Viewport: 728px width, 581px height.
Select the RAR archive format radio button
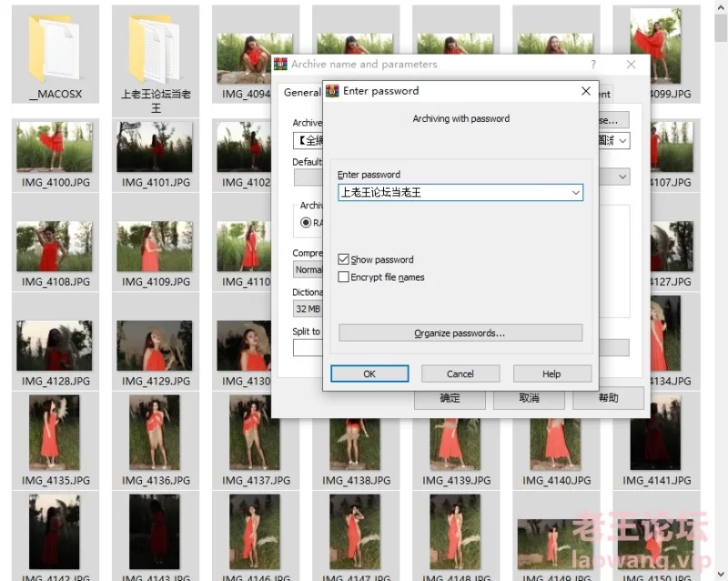point(306,223)
